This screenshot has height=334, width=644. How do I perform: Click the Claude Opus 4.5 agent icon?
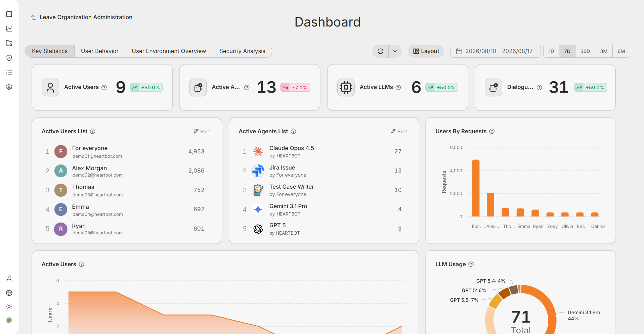[258, 151]
